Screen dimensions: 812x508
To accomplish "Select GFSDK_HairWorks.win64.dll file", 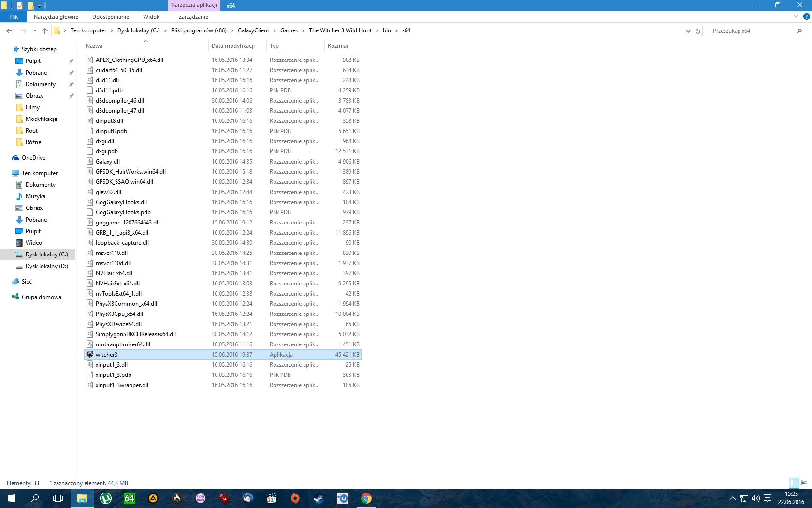I will (223, 172).
